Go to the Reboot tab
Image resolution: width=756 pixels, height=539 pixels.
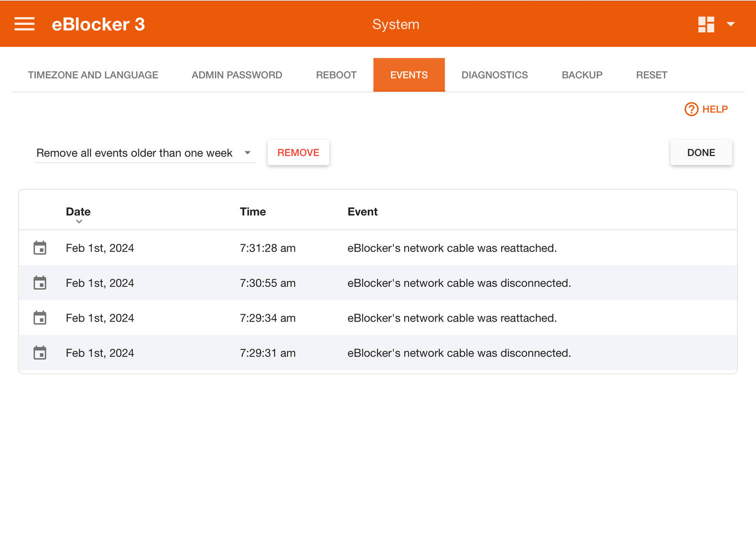[x=336, y=75]
